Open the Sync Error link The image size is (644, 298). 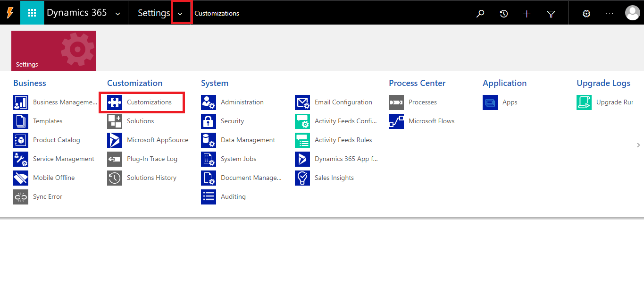click(48, 196)
